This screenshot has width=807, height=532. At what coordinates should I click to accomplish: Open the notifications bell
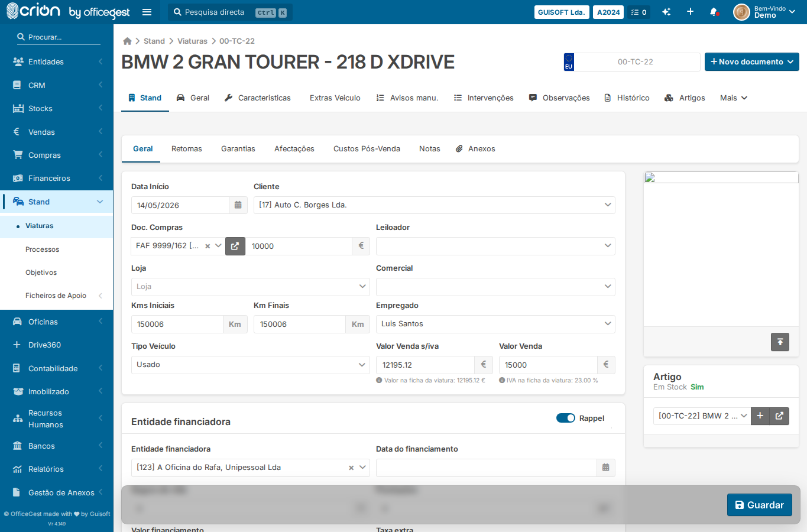714,12
